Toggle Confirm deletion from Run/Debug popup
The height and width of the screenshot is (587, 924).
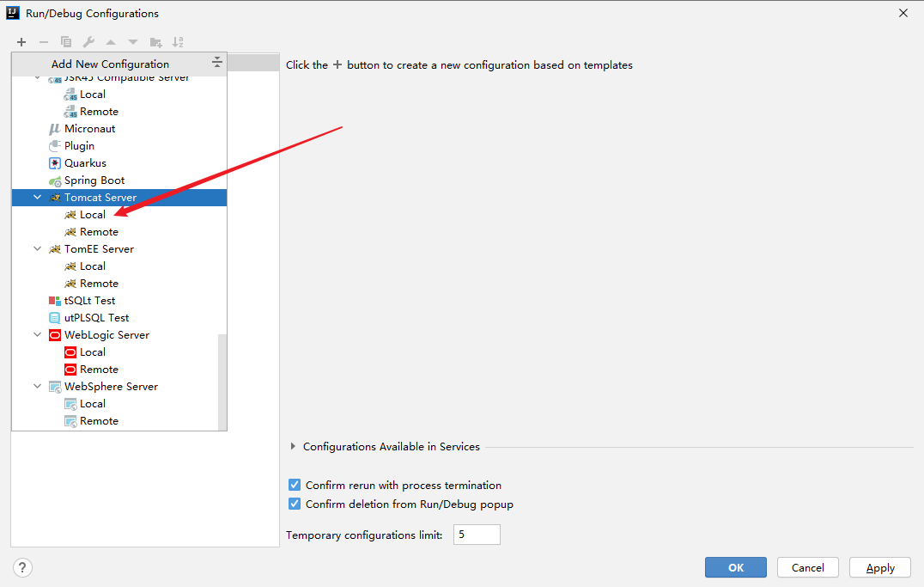tap(295, 504)
